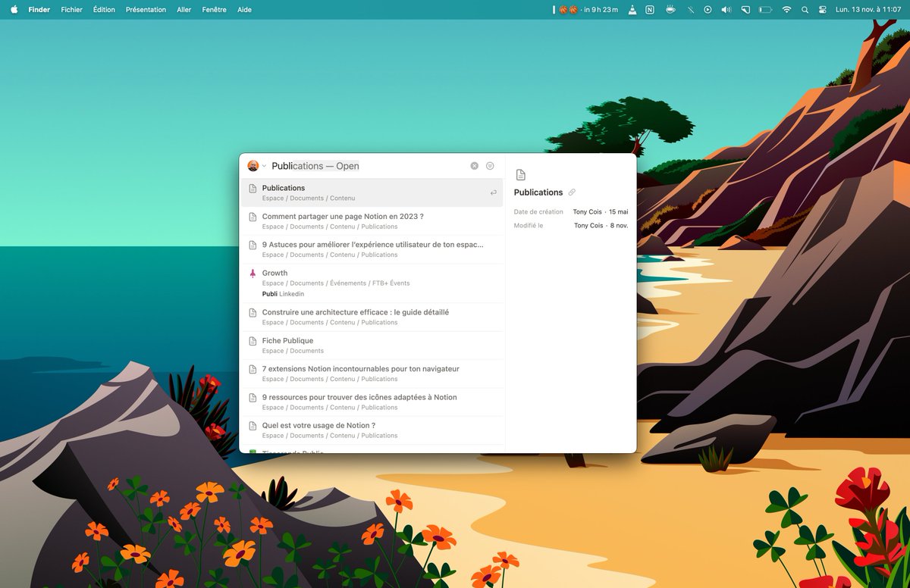
Task: Open the battery status icon
Action: [766, 10]
